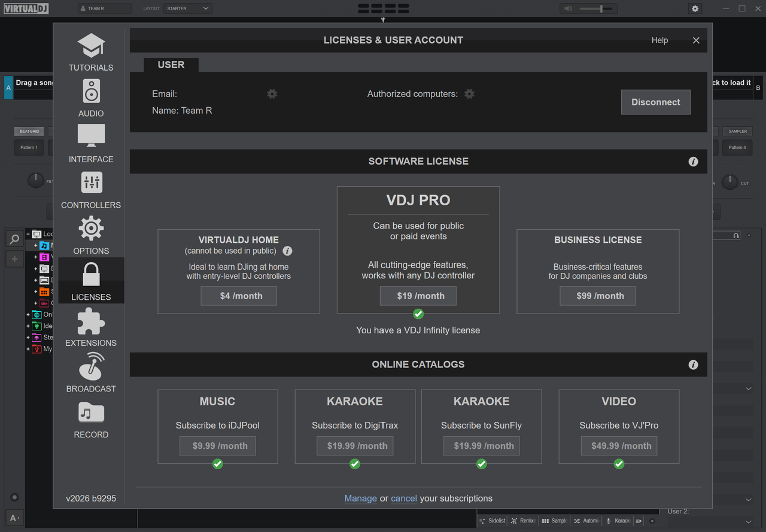Click the gear next to Authorized computers

click(x=470, y=94)
